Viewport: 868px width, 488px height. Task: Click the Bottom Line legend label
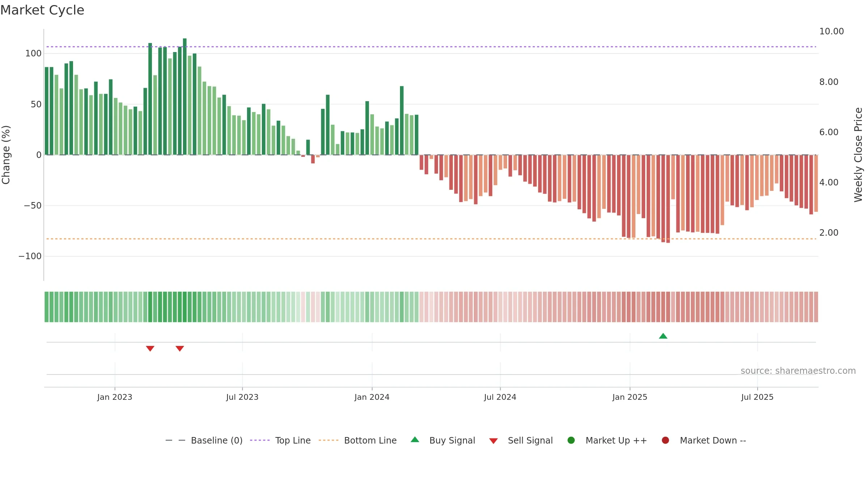pos(370,441)
